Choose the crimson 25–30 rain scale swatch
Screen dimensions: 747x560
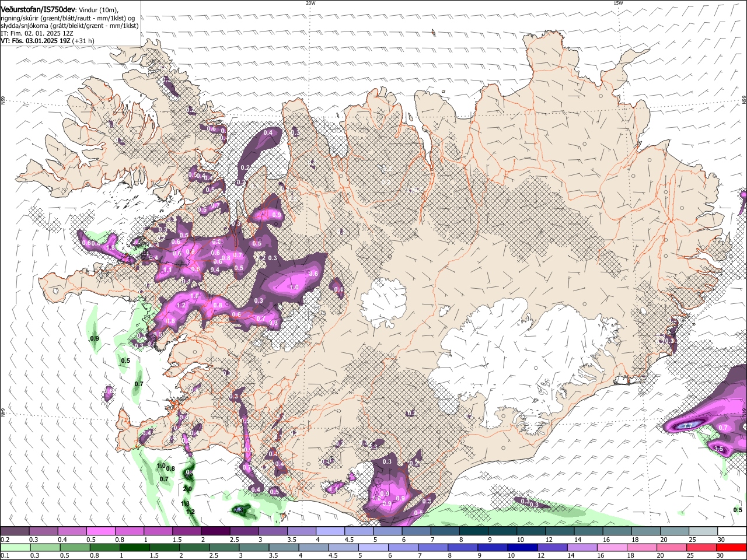click(701, 547)
